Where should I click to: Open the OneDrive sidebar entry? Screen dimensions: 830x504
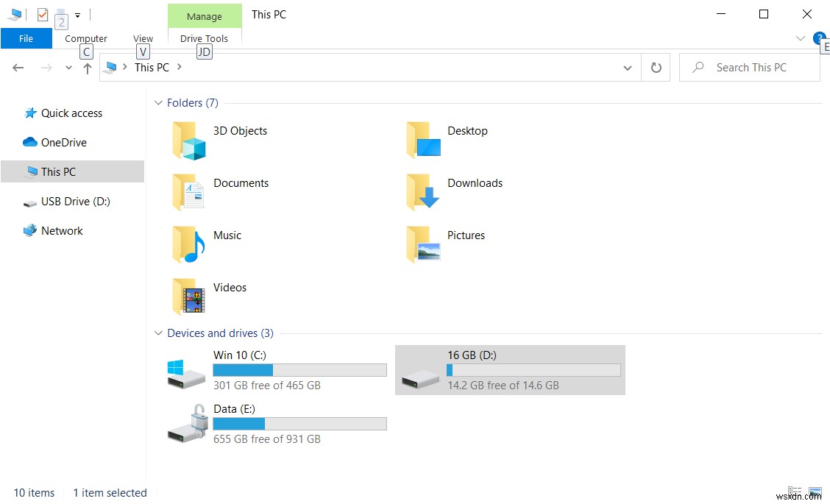65,142
